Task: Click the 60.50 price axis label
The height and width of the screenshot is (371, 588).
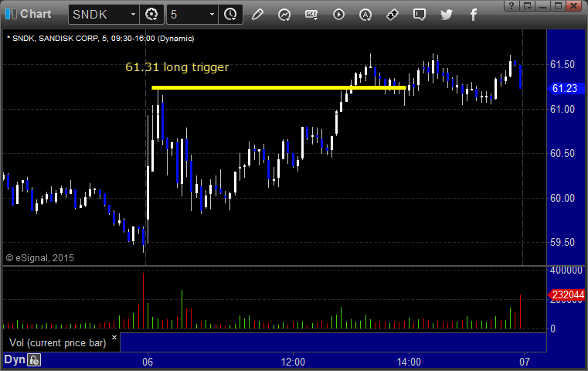Action: 563,154
